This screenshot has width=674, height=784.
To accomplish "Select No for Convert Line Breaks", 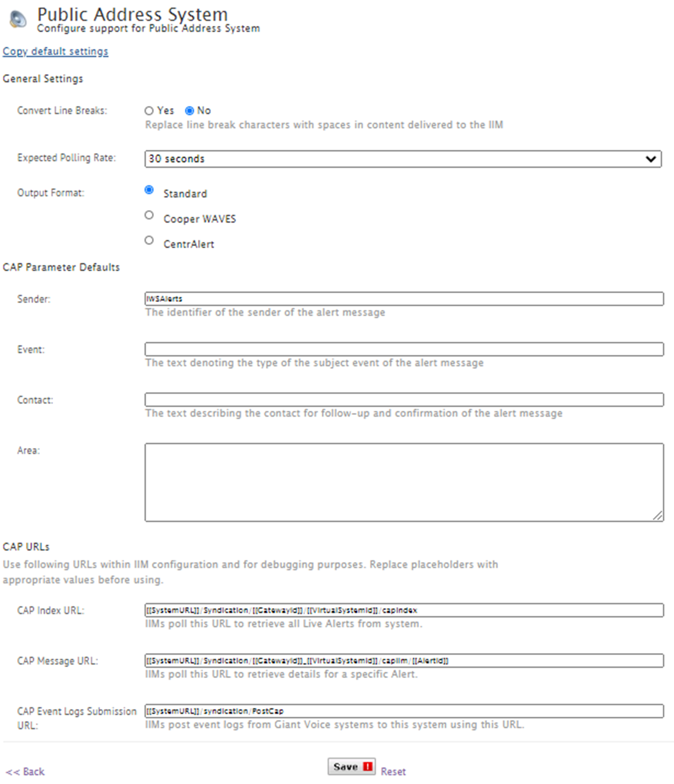I will tap(189, 110).
